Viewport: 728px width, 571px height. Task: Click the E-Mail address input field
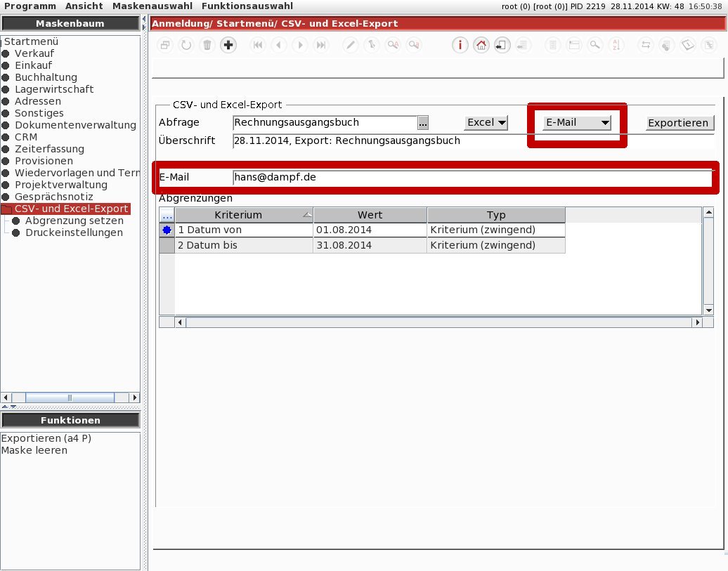click(471, 178)
